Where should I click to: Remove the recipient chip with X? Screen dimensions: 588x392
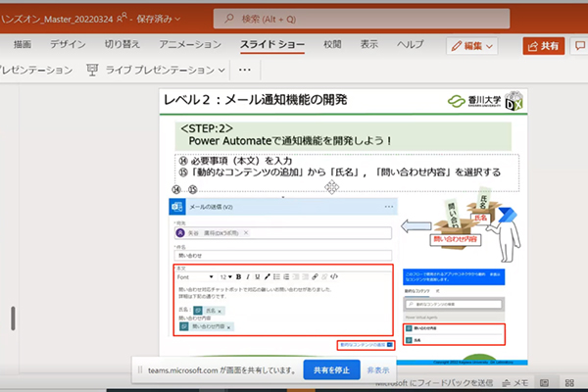pos(246,233)
